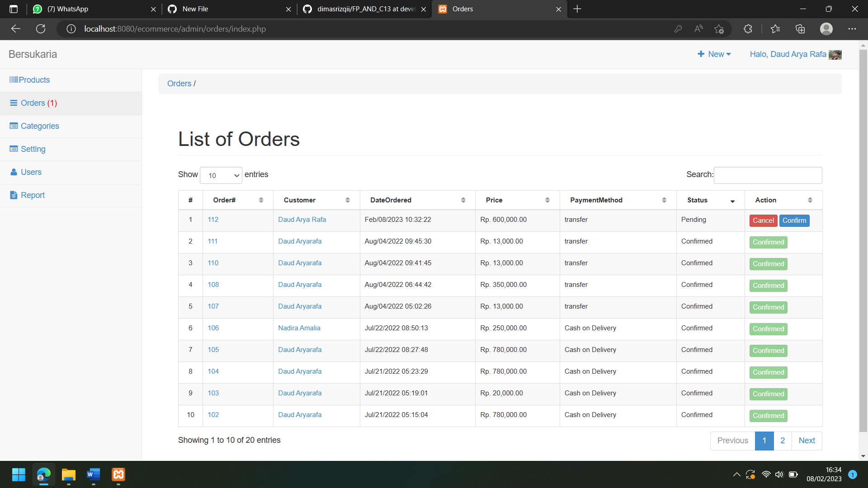
Task: Click the Report document icon in sidebar
Action: click(14, 195)
